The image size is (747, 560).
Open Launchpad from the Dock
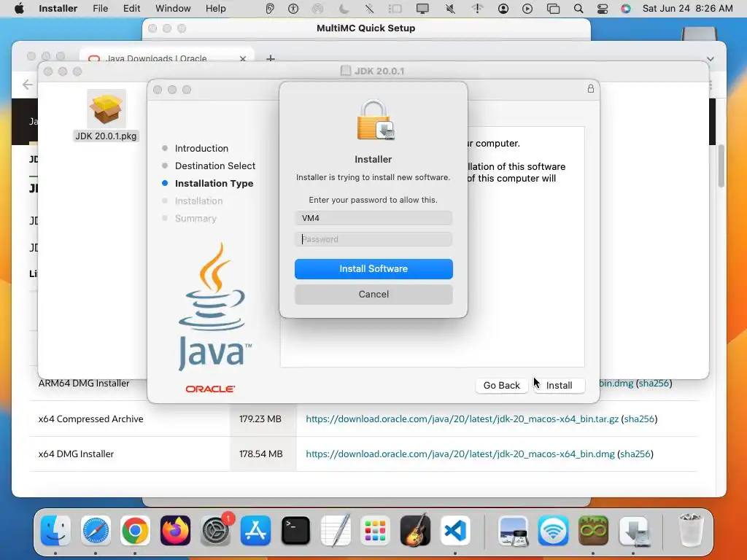pos(375,531)
